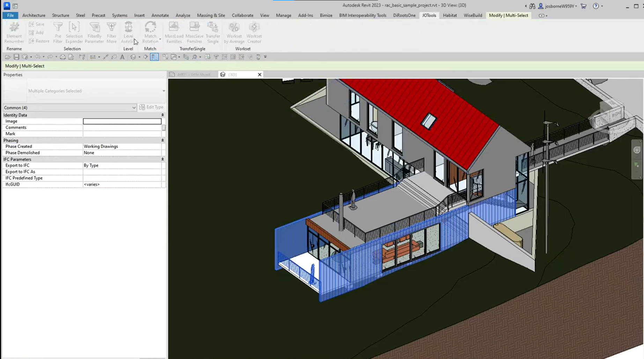Open the Default 3D View tool
This screenshot has height=359, width=644.
tap(133, 57)
